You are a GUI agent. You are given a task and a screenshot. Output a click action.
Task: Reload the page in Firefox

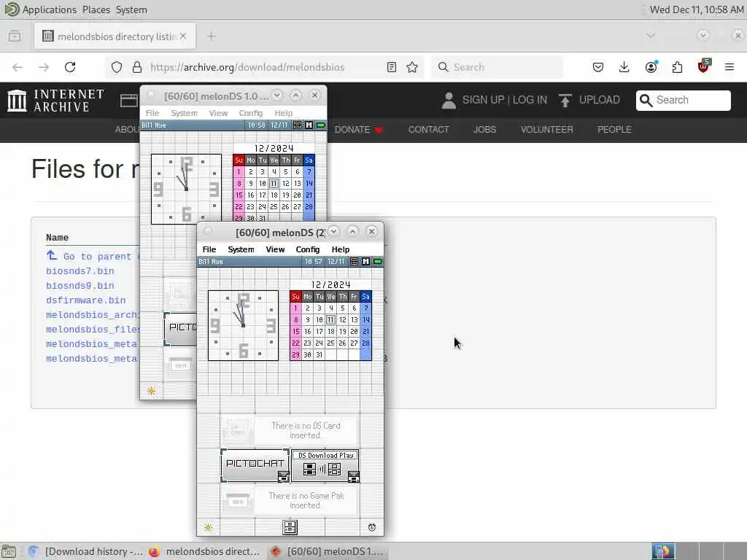(x=70, y=67)
